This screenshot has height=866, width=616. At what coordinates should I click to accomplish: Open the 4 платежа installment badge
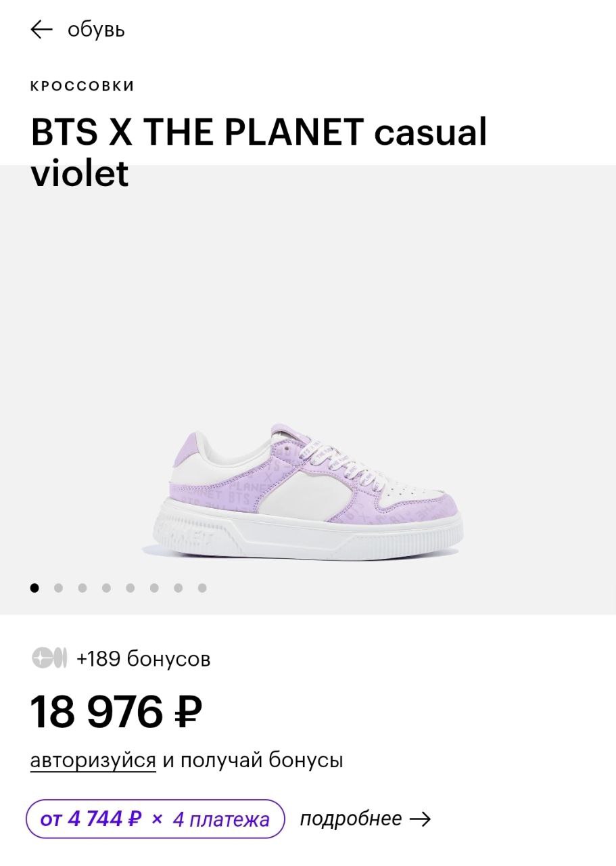[156, 819]
